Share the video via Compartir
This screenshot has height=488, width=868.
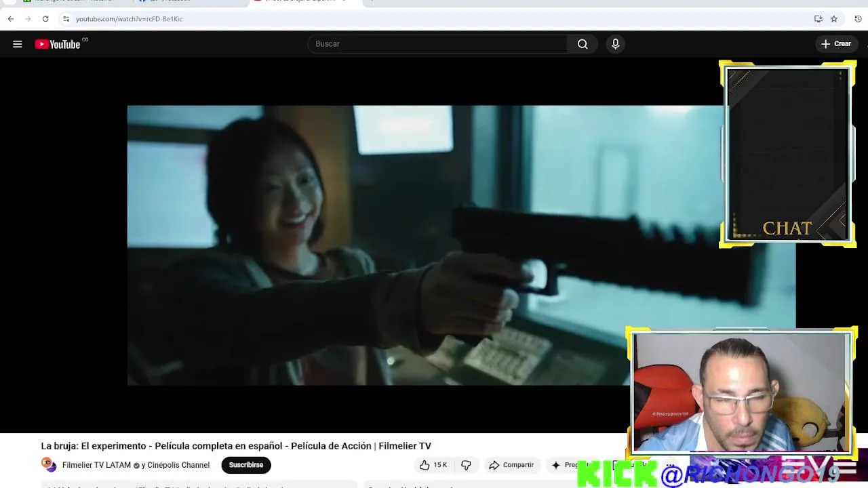(x=511, y=465)
